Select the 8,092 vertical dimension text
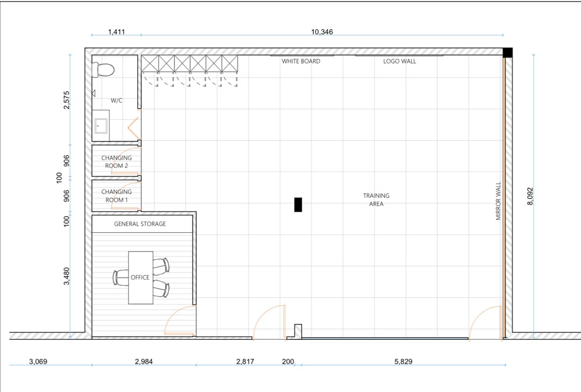The height and width of the screenshot is (392, 581). click(530, 196)
